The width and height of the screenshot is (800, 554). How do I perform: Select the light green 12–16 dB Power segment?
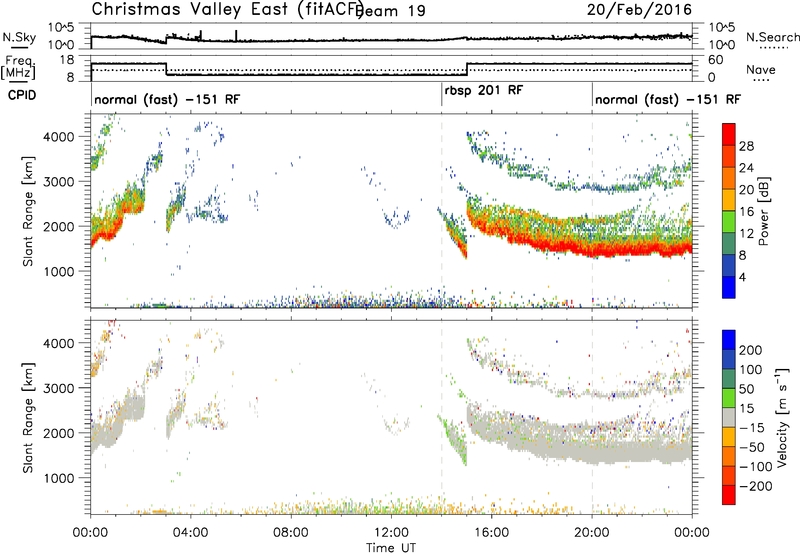(x=729, y=221)
